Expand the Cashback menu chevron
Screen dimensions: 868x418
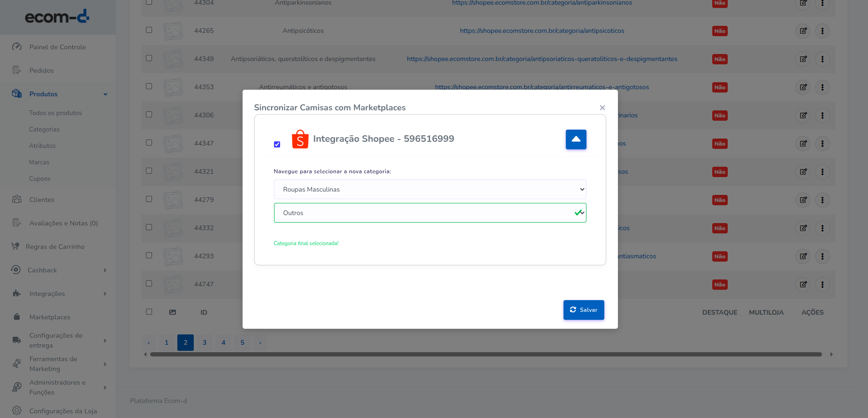click(105, 270)
